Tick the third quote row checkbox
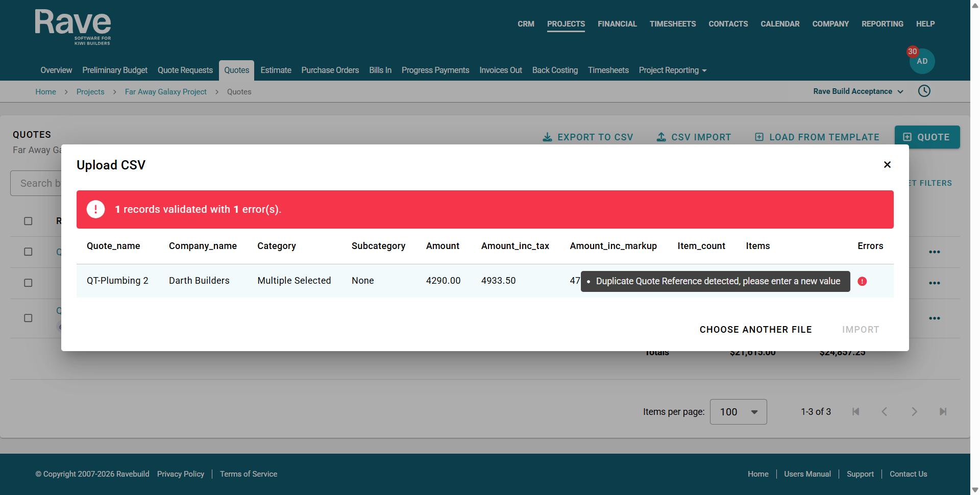 click(x=28, y=318)
